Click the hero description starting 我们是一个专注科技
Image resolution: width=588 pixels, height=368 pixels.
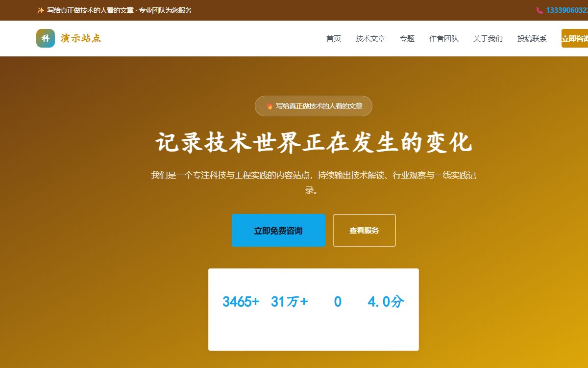pyautogui.click(x=314, y=183)
